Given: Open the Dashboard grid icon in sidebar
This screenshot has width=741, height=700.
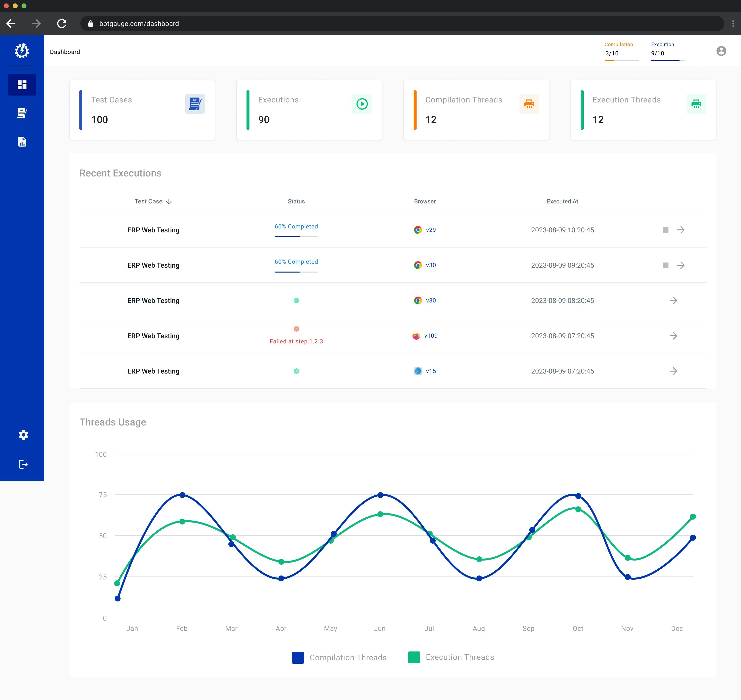Looking at the screenshot, I should [22, 85].
